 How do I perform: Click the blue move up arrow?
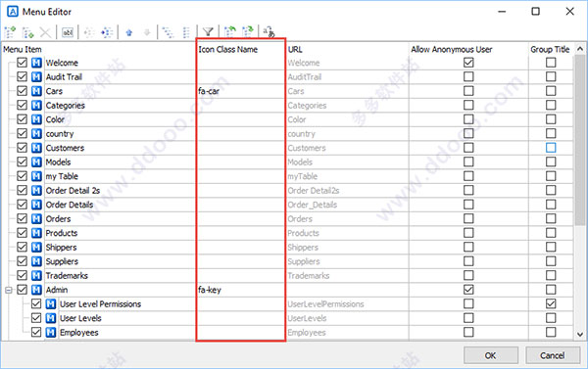tap(129, 32)
